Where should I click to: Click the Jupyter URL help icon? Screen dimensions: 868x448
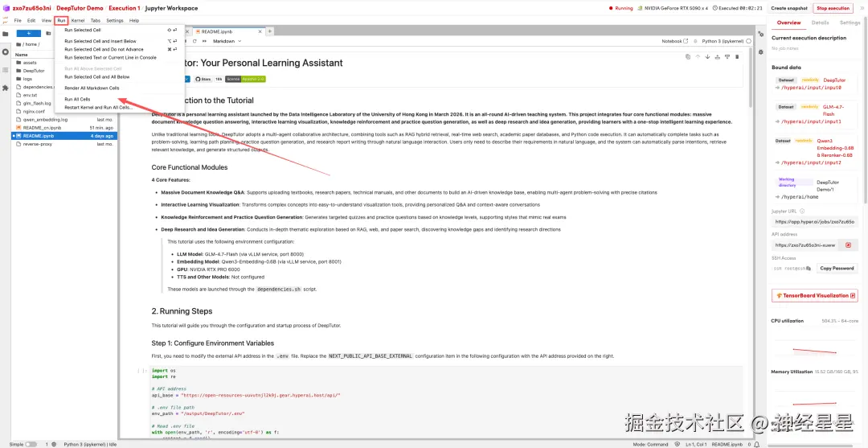coord(802,211)
